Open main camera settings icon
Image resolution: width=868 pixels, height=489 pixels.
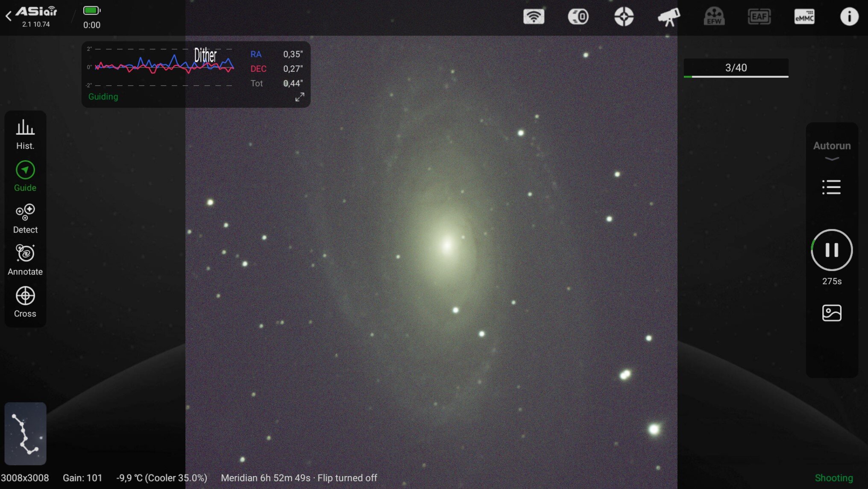(x=578, y=17)
